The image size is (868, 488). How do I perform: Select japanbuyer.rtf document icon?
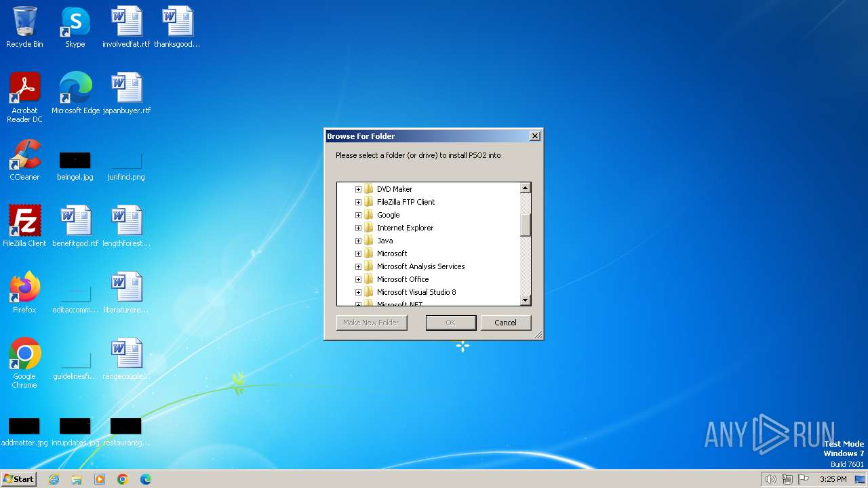click(126, 94)
